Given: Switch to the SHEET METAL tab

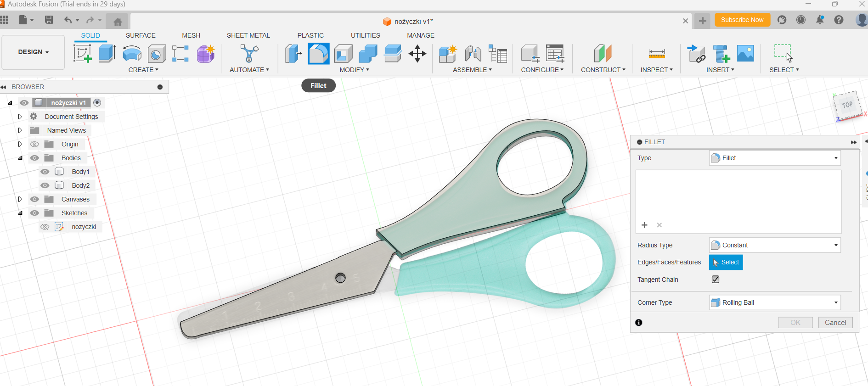Looking at the screenshot, I should 248,35.
